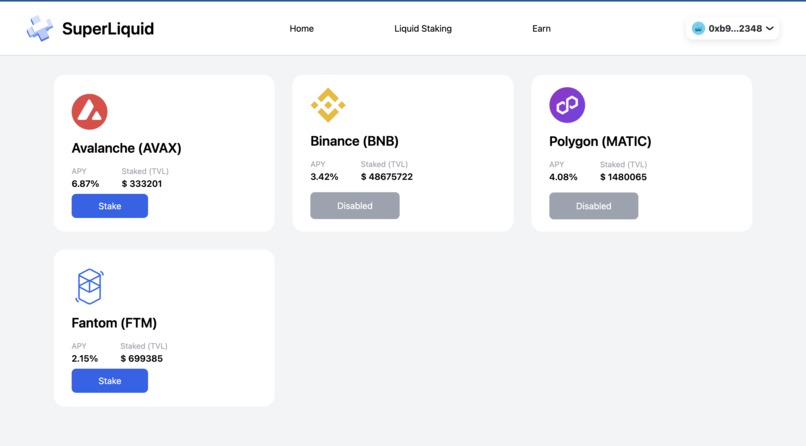Click the 3.42% APY value

(x=324, y=177)
